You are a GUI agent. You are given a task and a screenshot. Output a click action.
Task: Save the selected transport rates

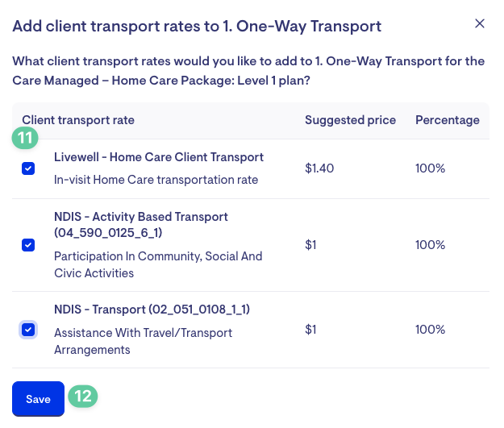pos(38,399)
